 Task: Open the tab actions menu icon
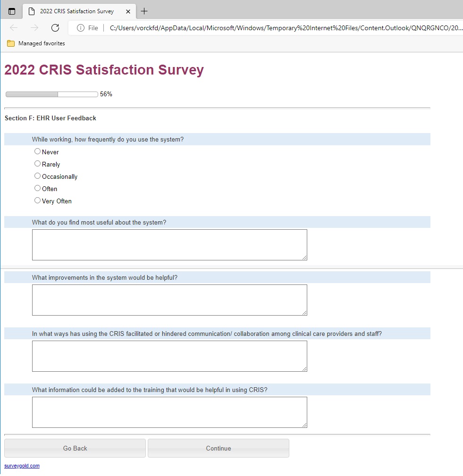(12, 11)
